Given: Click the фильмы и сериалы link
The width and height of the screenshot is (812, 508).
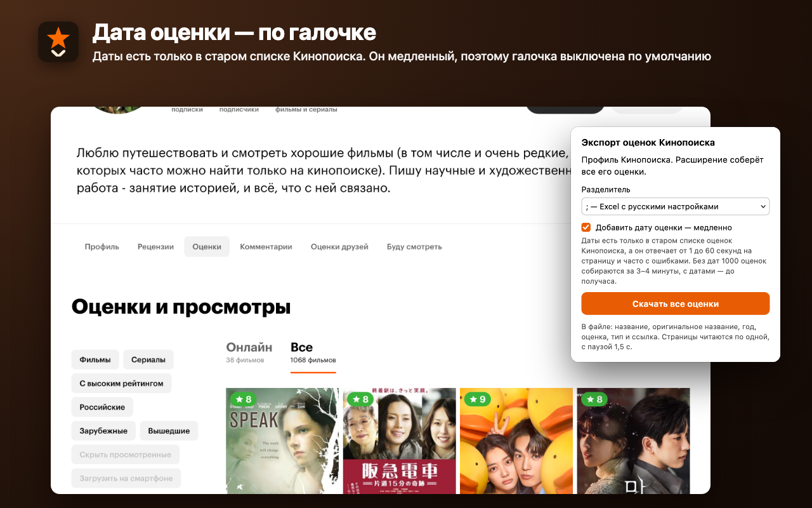Looking at the screenshot, I should pos(306,109).
